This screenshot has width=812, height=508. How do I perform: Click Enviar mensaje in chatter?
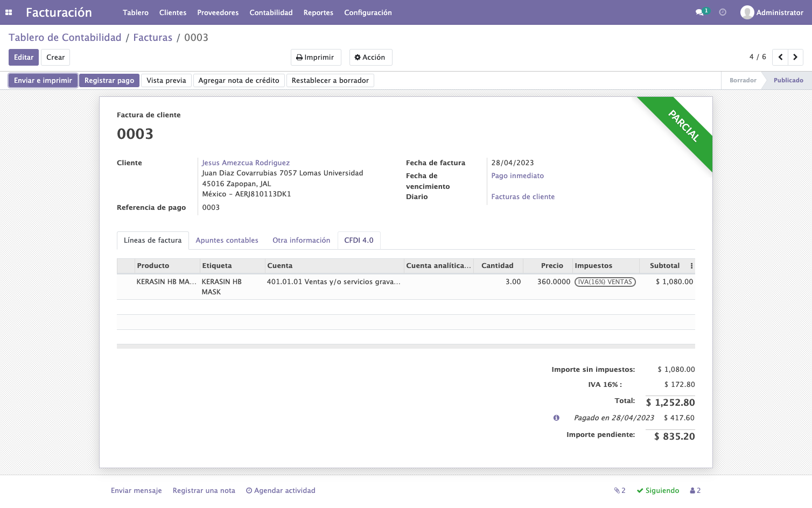(136, 490)
